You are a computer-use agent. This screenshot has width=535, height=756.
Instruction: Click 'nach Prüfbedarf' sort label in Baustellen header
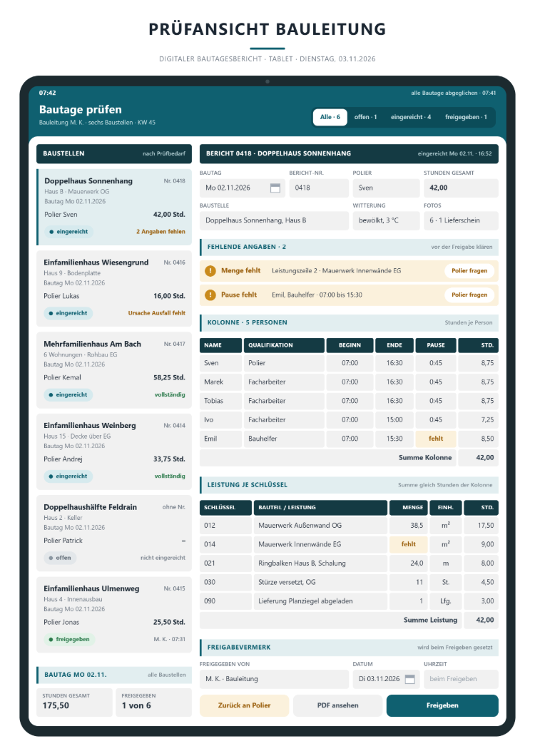[164, 154]
